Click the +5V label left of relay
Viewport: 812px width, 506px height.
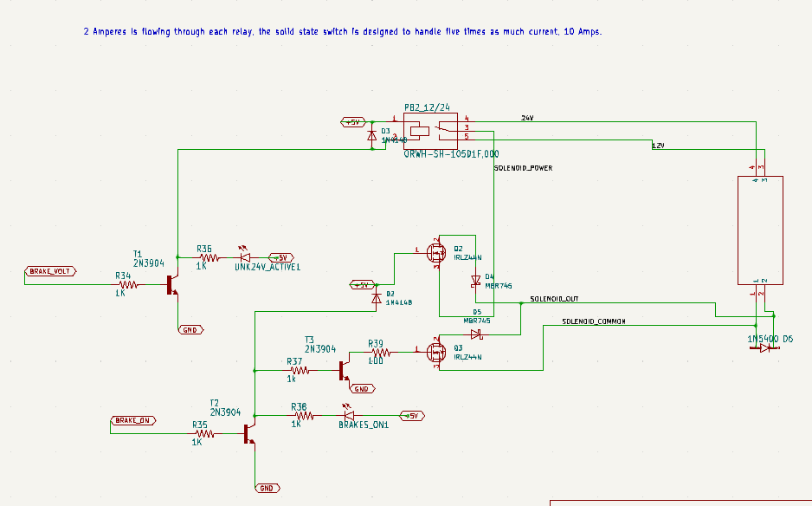coord(353,122)
